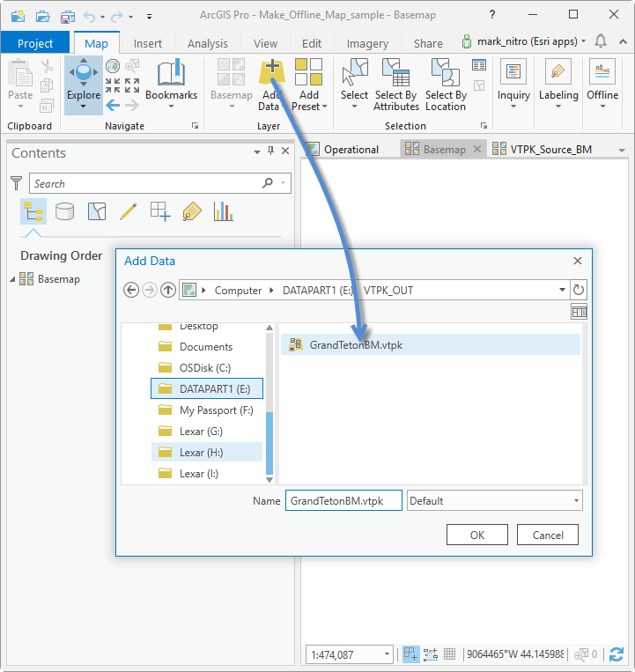Viewport: 635px width, 672px height.
Task: Switch to the Analysis ribbon tab
Action: click(207, 44)
